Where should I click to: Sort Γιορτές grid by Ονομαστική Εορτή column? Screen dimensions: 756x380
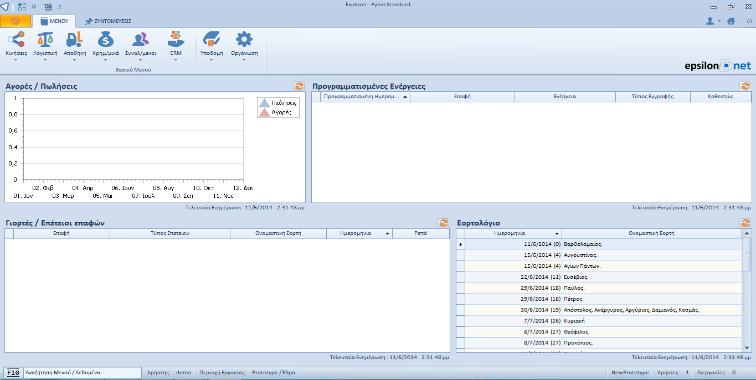point(278,233)
